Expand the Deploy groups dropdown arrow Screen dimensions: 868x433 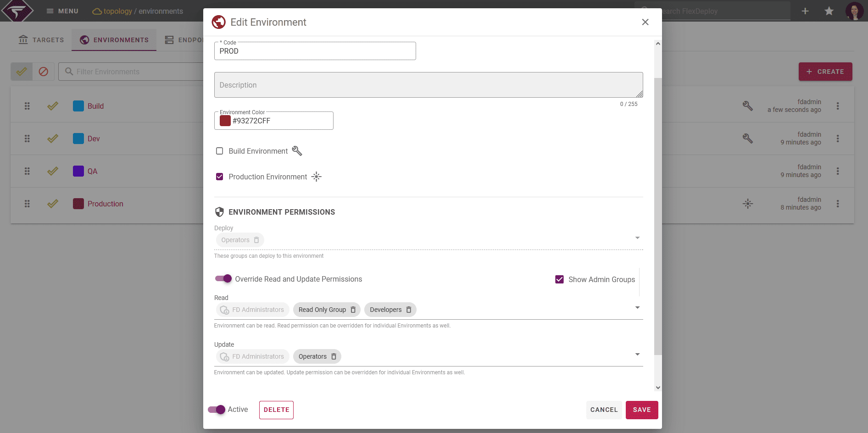(x=637, y=238)
